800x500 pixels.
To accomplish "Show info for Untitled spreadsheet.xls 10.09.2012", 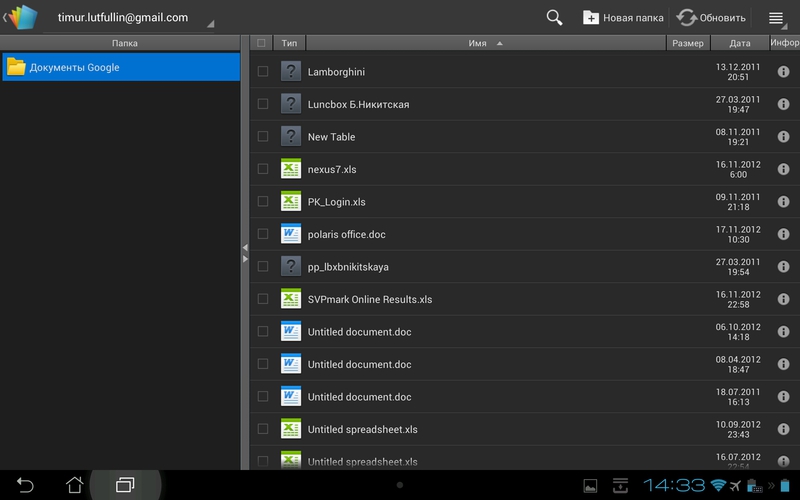I will point(783,429).
